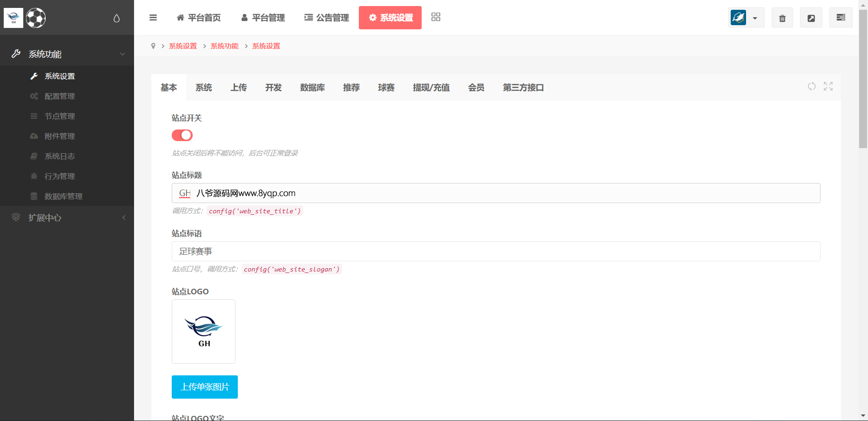868x421 pixels.
Task: Click the soccer ball icon in sidebar header
Action: (x=36, y=18)
